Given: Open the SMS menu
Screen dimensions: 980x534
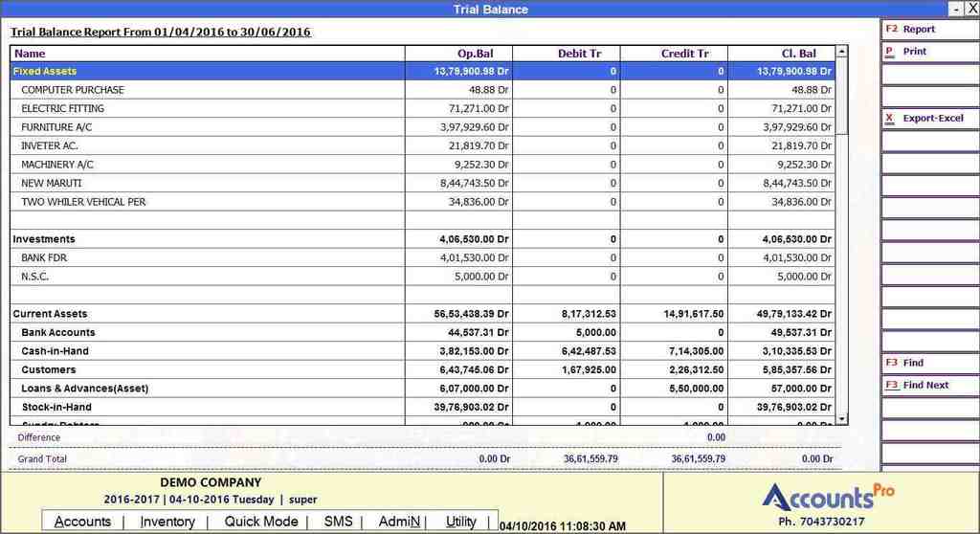Looking at the screenshot, I should pyautogui.click(x=338, y=522).
